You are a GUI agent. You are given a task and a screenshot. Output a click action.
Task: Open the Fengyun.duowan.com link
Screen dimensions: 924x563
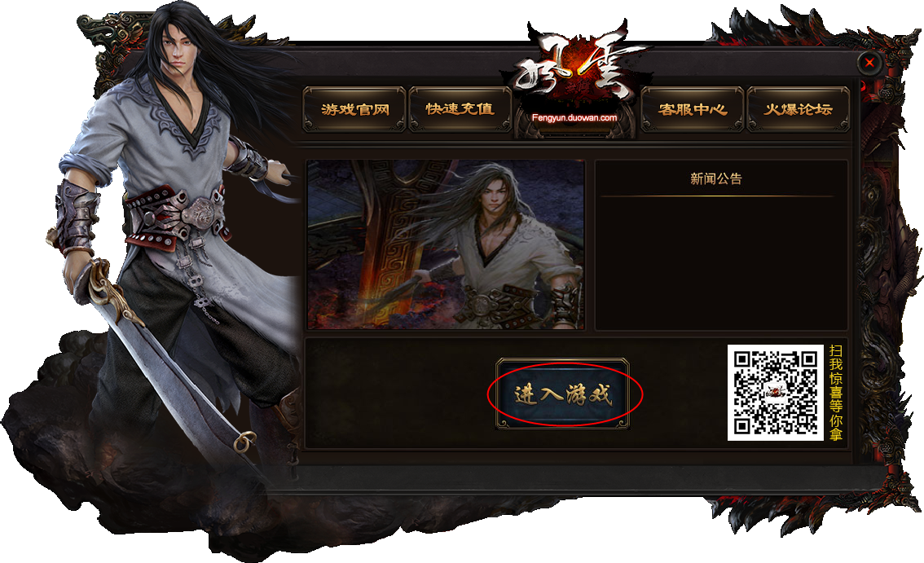574,117
